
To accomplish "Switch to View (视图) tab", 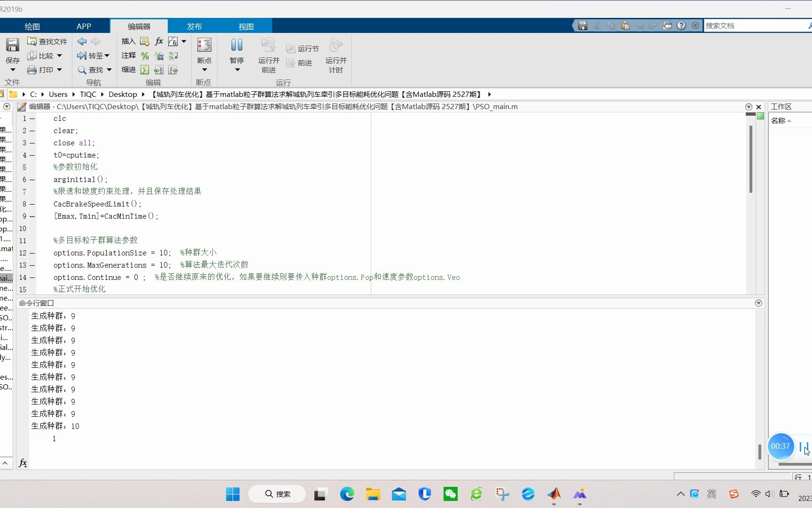I will [246, 26].
